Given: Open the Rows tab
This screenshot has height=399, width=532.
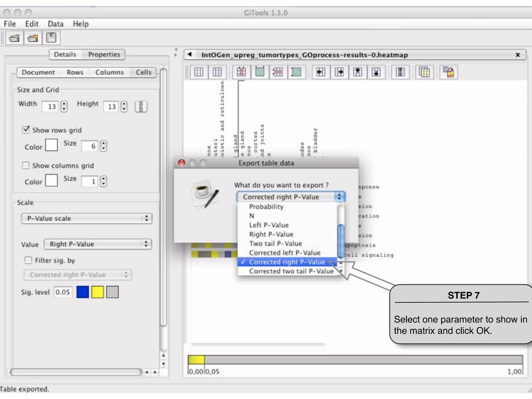Looking at the screenshot, I should [x=75, y=72].
